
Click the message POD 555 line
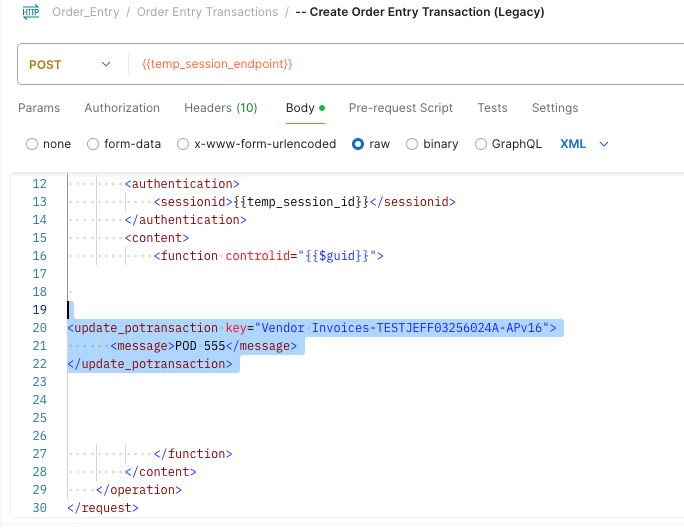pos(204,346)
